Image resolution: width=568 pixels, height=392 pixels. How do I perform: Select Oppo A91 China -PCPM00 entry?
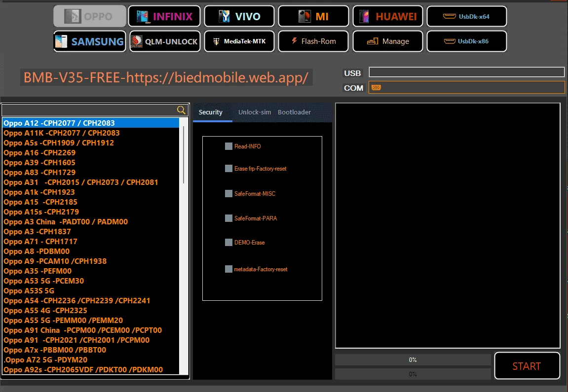click(91, 330)
